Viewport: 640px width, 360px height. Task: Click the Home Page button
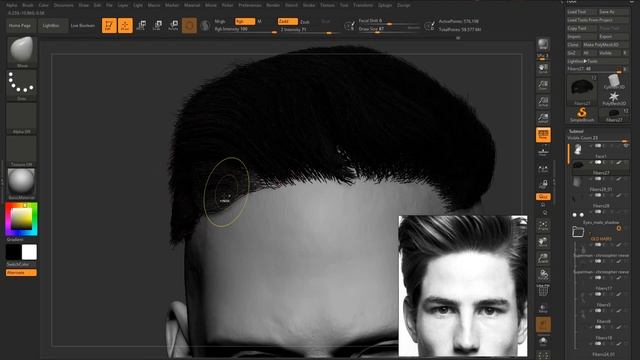(20, 25)
